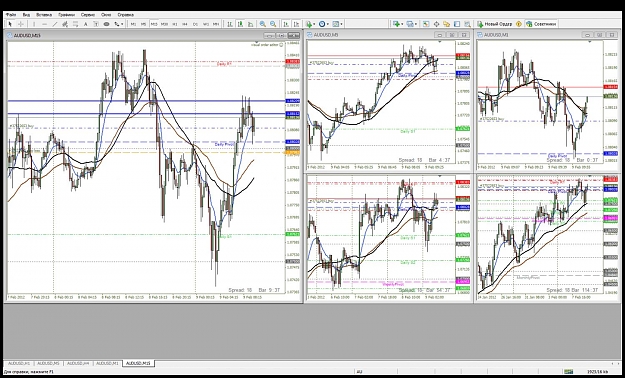Open the Сервис menu
Viewport: 625px width, 378px height.
(88, 15)
